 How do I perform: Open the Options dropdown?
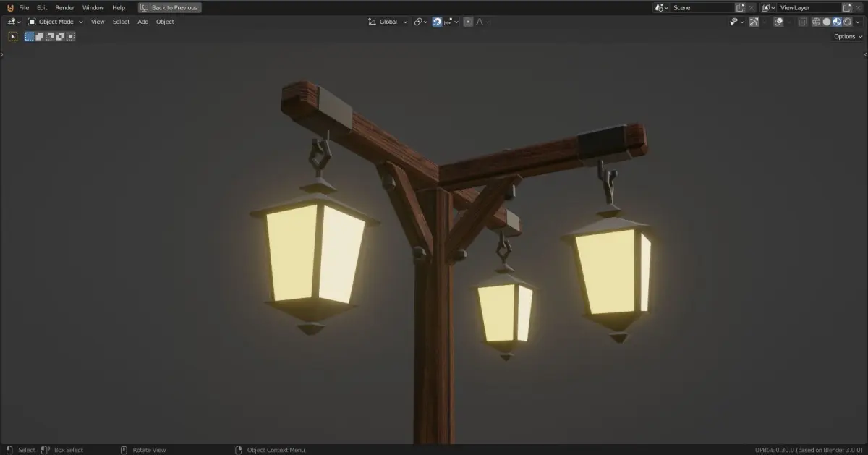coord(848,36)
